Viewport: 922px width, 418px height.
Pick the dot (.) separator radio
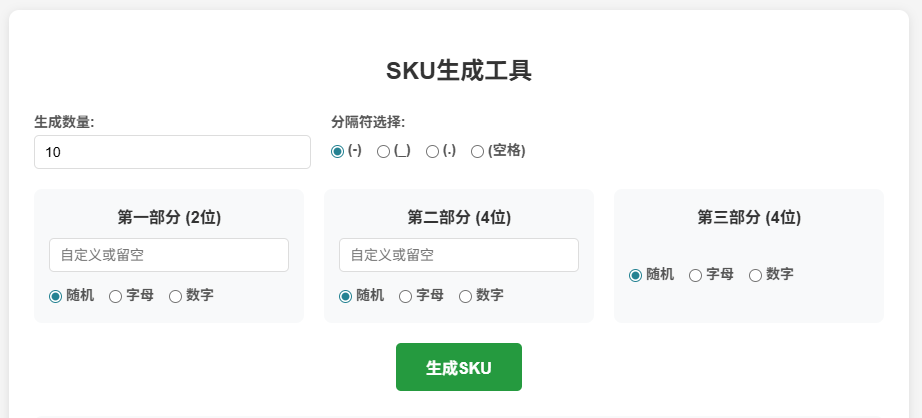point(433,151)
